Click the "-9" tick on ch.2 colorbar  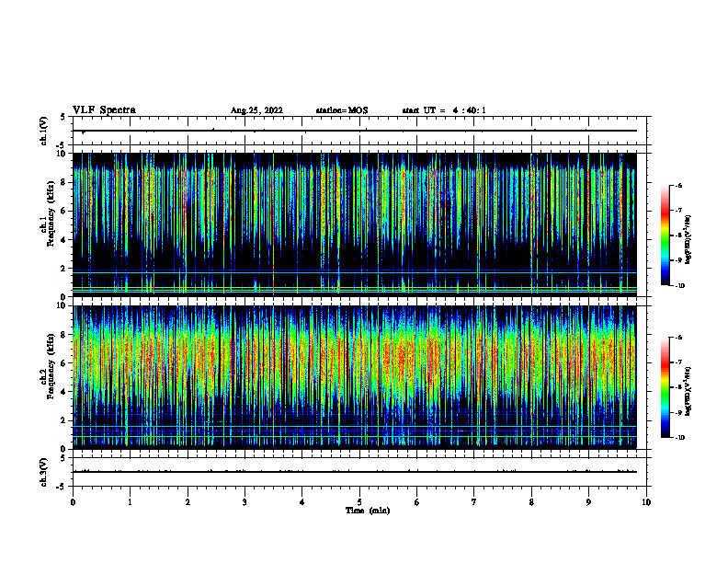pyautogui.click(x=678, y=412)
